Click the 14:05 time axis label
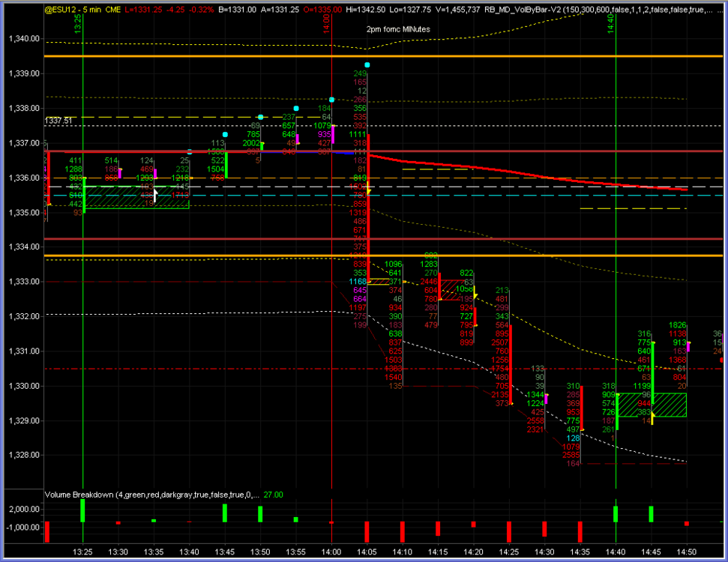The width and height of the screenshot is (728, 562). point(367,552)
